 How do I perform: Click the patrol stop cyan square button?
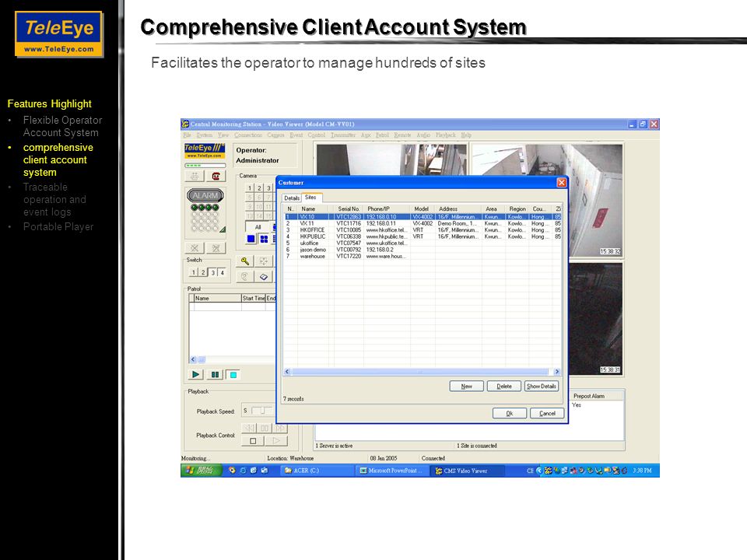(233, 375)
